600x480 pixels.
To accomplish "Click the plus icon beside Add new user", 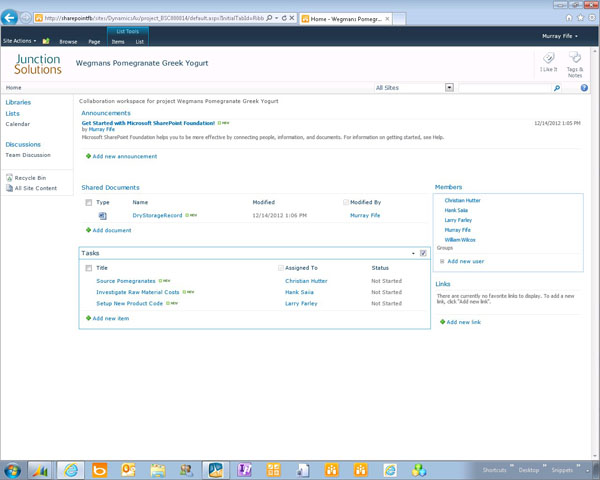I will (x=442, y=261).
